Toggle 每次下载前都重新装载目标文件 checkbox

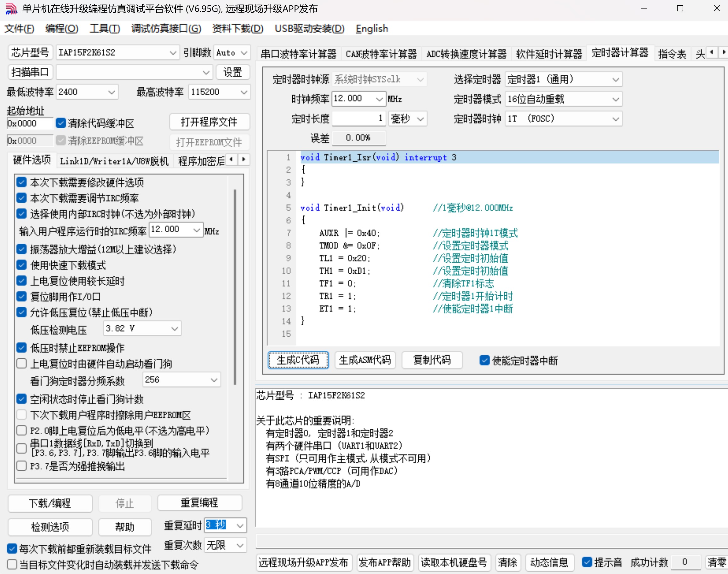coord(12,549)
